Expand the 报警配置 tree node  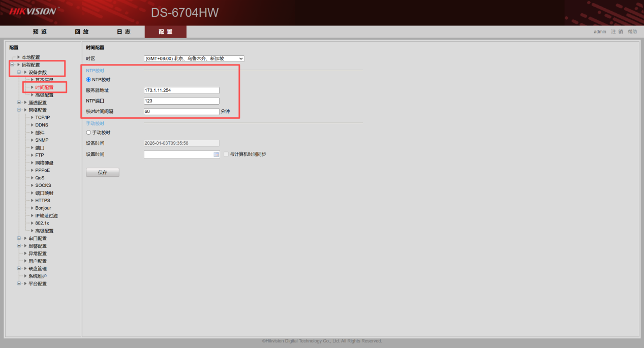(19, 246)
